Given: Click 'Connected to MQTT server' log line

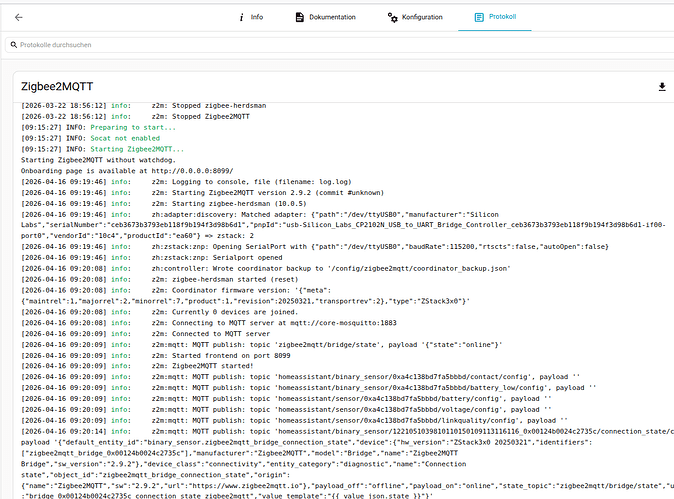Looking at the screenshot, I should [146, 334].
